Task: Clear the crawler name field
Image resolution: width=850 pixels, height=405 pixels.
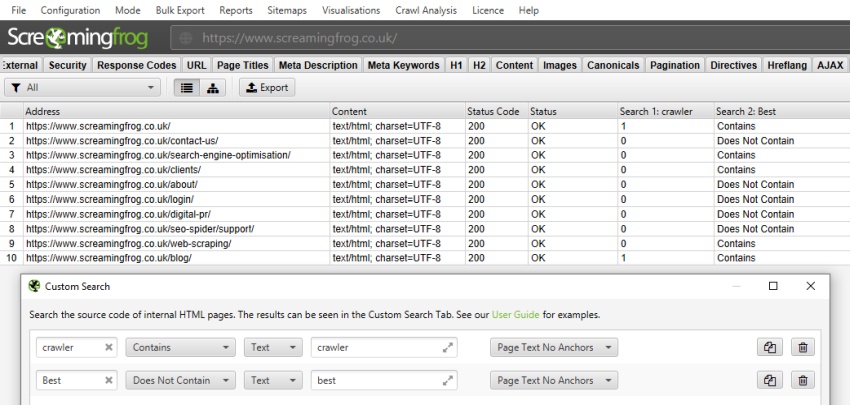Action: click(x=108, y=348)
